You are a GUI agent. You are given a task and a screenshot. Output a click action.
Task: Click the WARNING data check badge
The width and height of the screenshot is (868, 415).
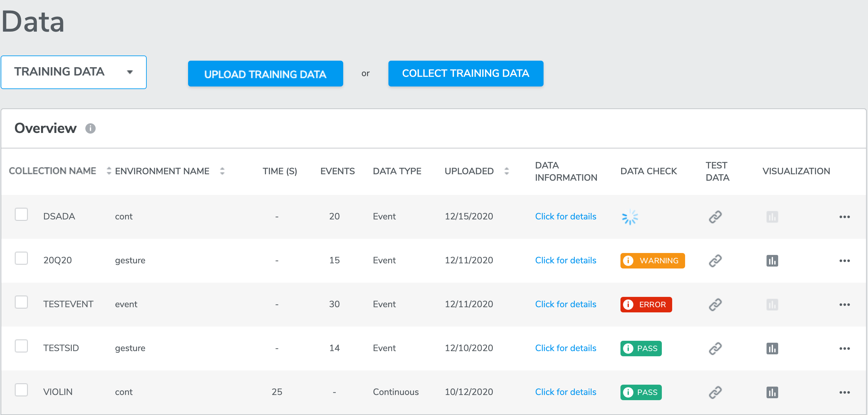(x=652, y=260)
